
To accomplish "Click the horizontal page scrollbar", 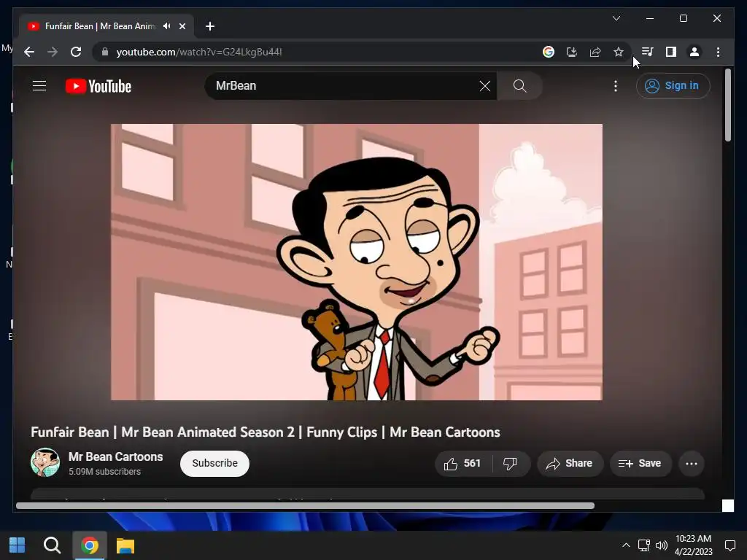I will 305,506.
